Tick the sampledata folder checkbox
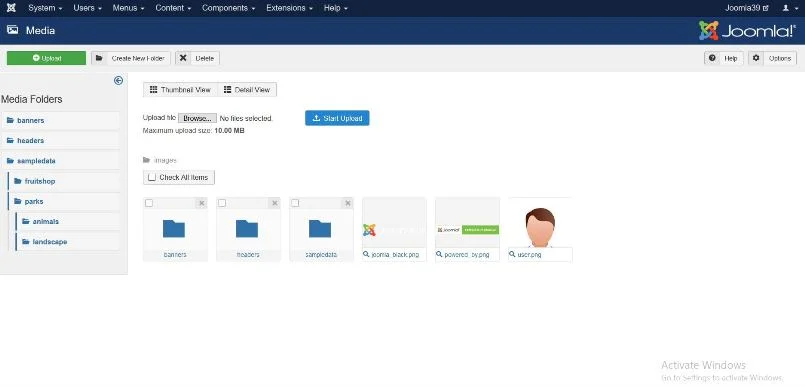The width and height of the screenshot is (805, 387). (295, 203)
